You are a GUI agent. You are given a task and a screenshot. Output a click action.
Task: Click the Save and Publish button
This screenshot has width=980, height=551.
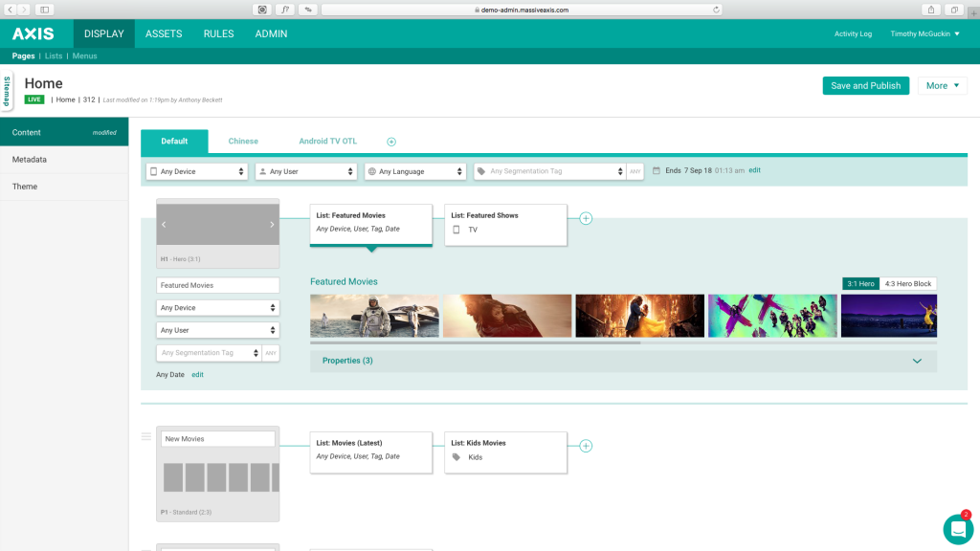point(865,85)
